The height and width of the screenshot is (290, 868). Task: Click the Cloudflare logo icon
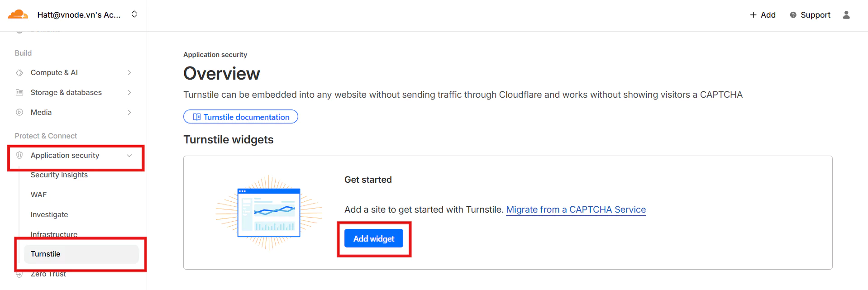18,15
